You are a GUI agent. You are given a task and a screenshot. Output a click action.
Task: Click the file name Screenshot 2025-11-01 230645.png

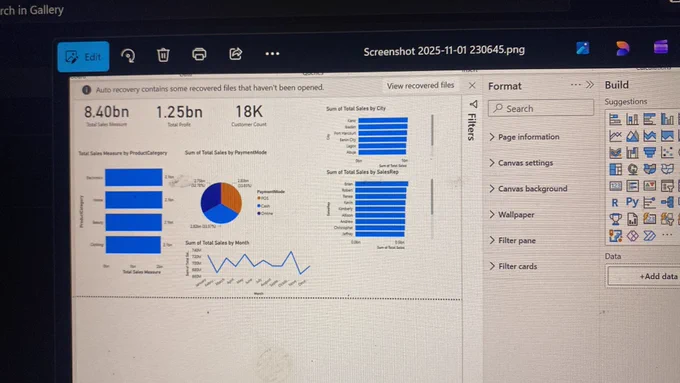pos(444,50)
